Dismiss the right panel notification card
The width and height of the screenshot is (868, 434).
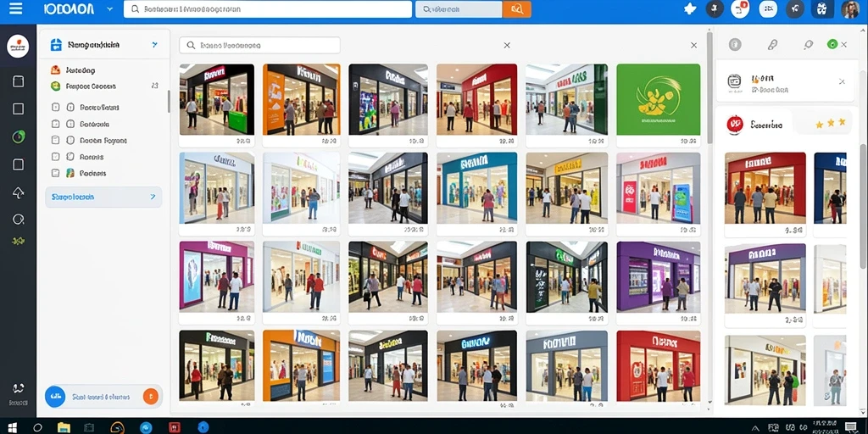tap(842, 81)
